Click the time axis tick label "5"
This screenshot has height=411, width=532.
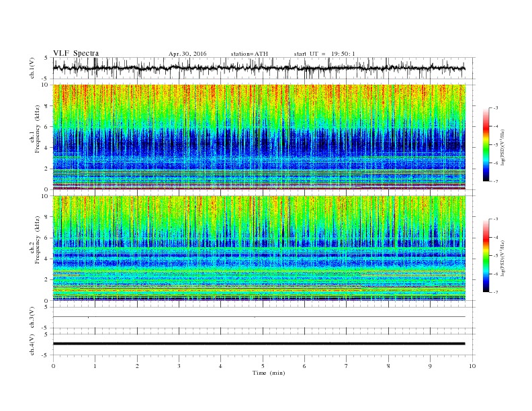pos(263,366)
